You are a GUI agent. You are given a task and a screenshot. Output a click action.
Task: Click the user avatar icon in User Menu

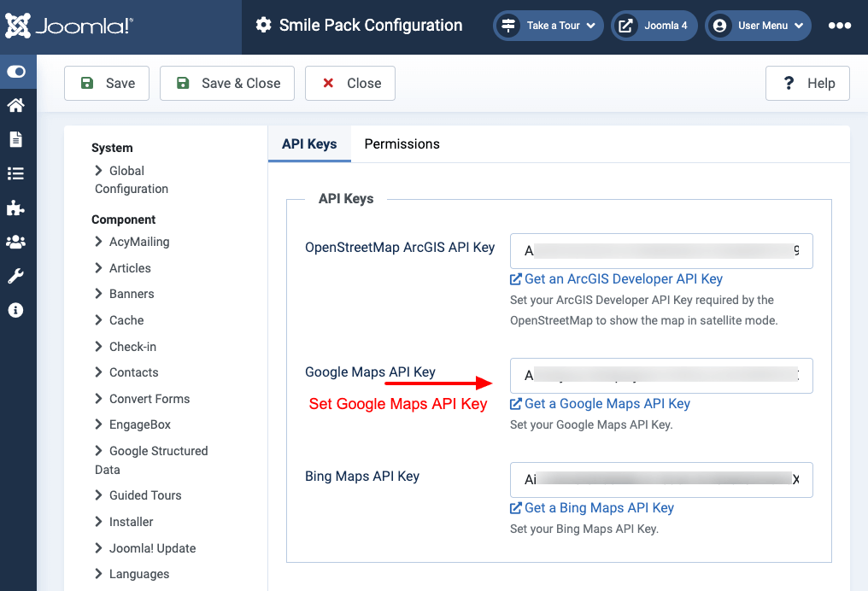pos(719,26)
